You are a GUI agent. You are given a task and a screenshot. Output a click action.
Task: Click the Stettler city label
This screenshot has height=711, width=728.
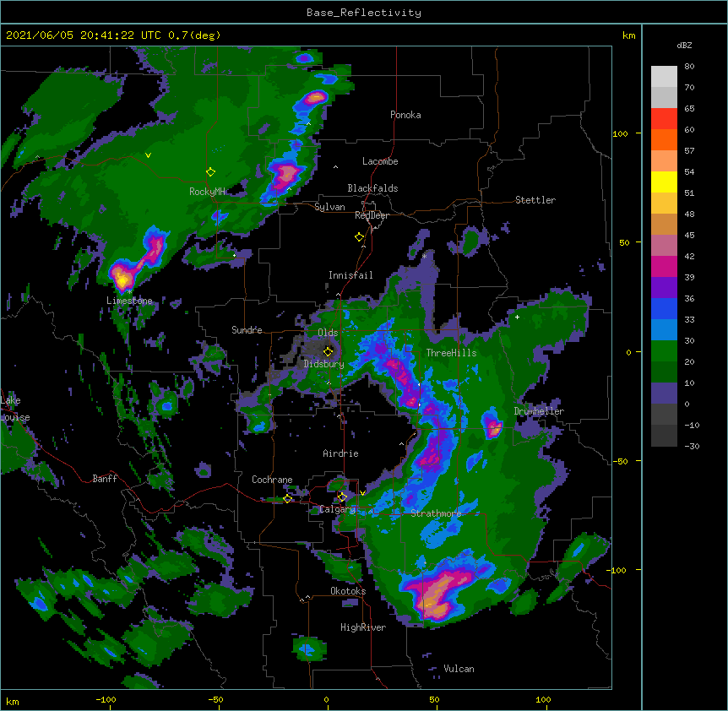click(x=535, y=200)
